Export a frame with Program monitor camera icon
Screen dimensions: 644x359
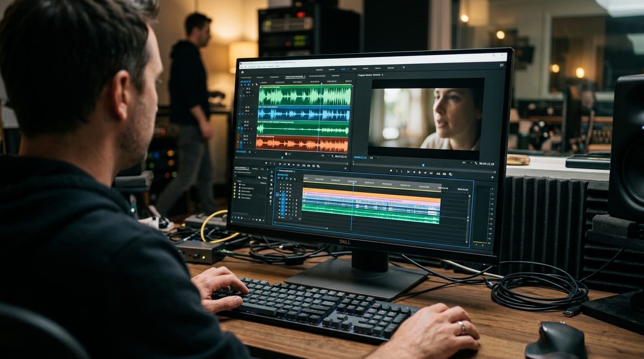pos(450,174)
